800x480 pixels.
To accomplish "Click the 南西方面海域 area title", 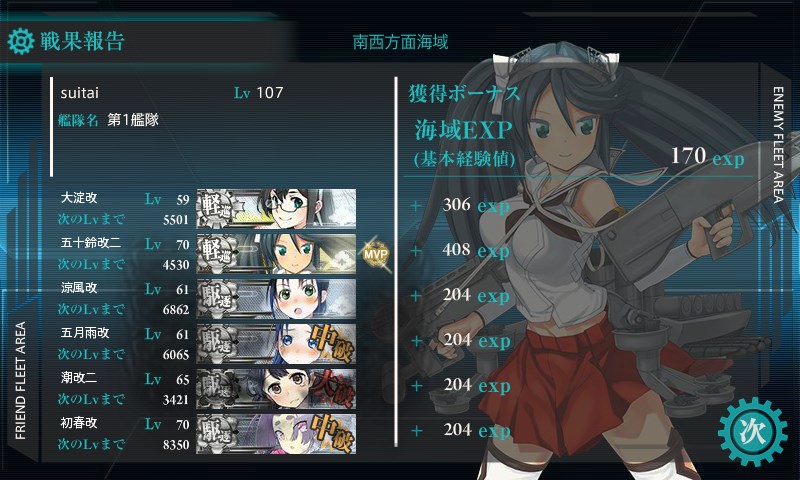I will point(401,42).
